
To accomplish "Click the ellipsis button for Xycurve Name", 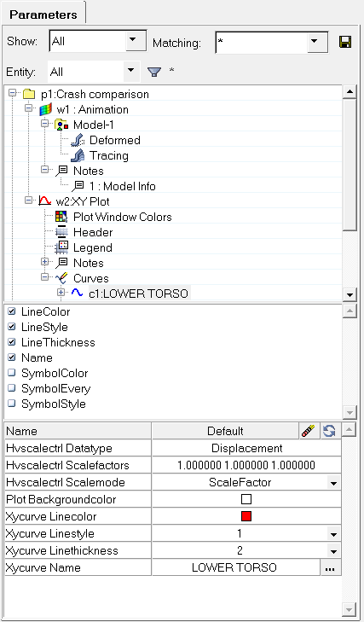I will tap(330, 568).
